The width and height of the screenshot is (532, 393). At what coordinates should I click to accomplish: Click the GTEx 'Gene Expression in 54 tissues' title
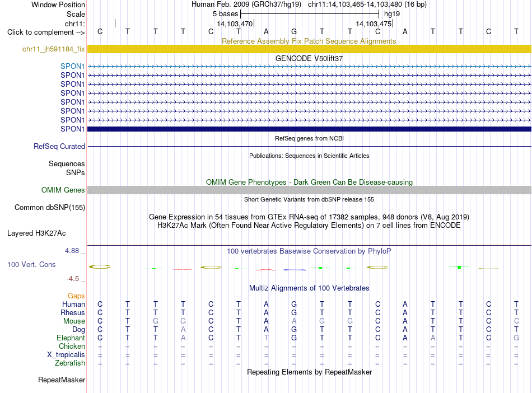coord(309,217)
